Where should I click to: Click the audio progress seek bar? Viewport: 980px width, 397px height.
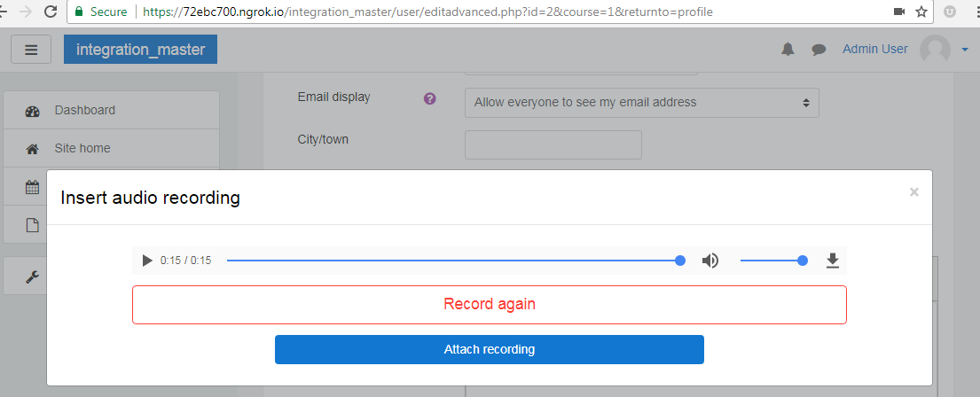[x=454, y=261]
